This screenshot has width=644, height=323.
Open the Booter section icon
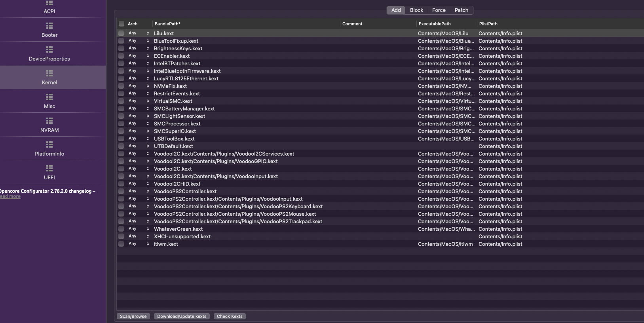49,26
